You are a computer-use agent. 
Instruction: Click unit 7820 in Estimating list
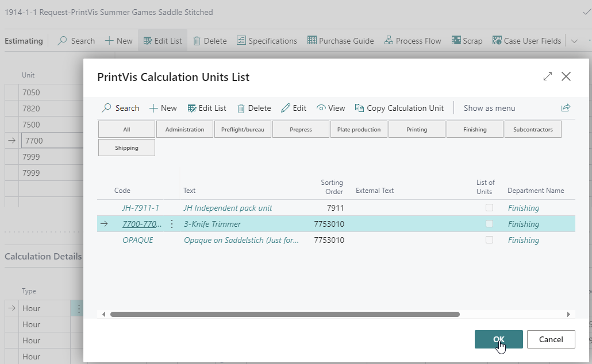pos(31,109)
